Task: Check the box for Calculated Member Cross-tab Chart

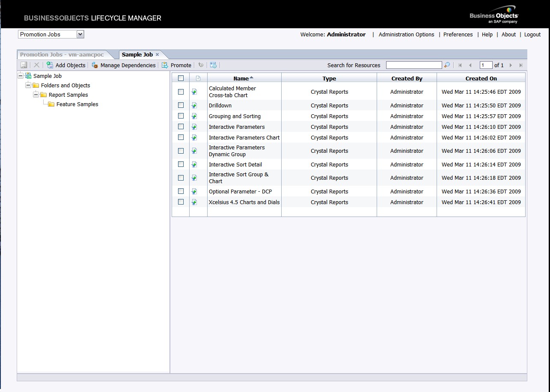Action: (181, 92)
